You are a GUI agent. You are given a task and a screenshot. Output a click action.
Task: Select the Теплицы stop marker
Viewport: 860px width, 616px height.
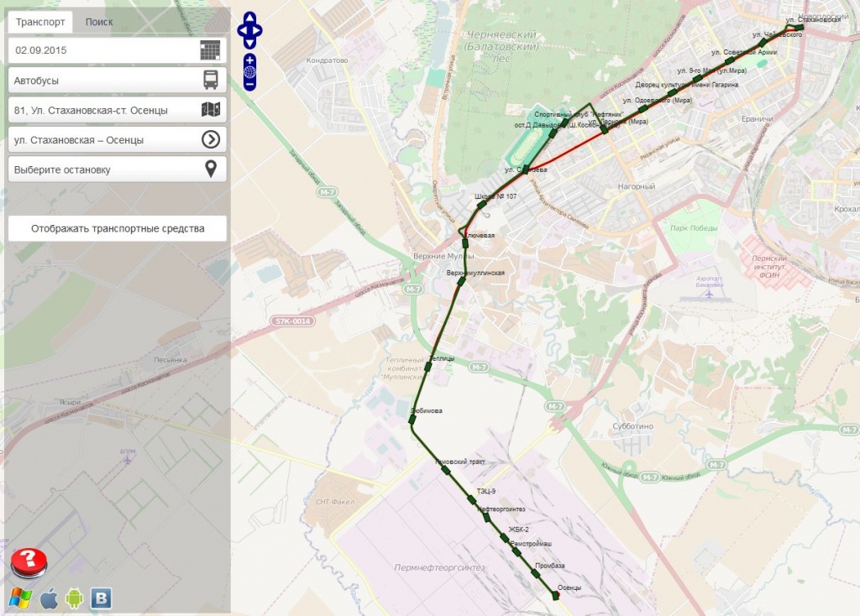pyautogui.click(x=428, y=368)
